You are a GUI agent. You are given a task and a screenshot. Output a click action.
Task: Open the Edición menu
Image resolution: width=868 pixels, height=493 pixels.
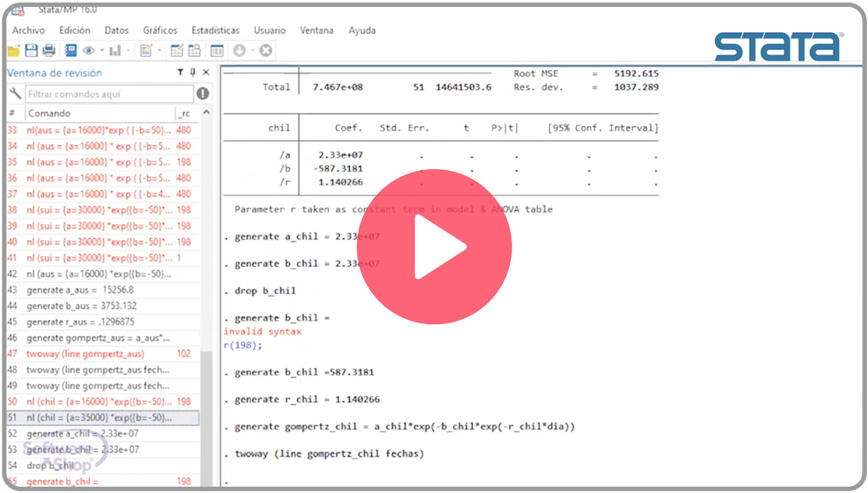click(74, 30)
